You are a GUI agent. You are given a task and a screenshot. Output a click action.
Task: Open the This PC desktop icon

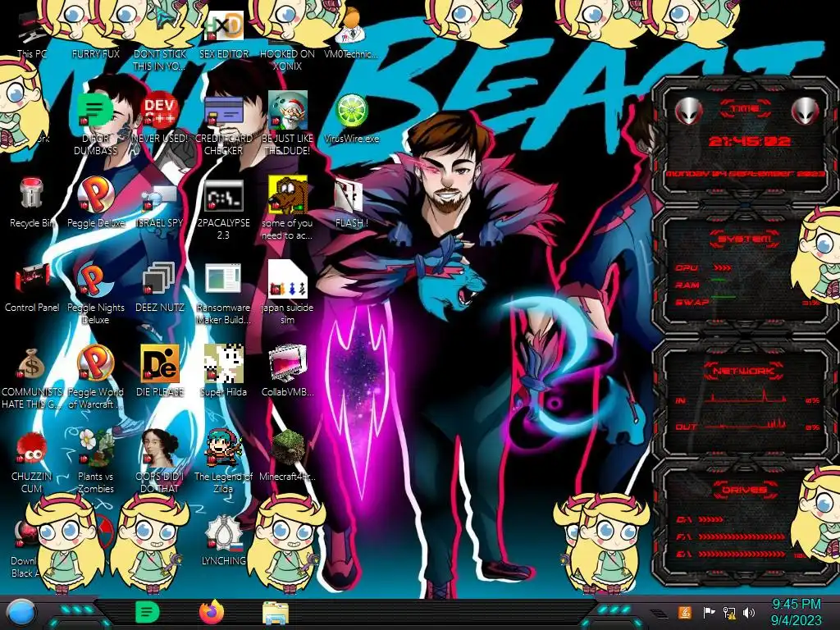pos(32,35)
